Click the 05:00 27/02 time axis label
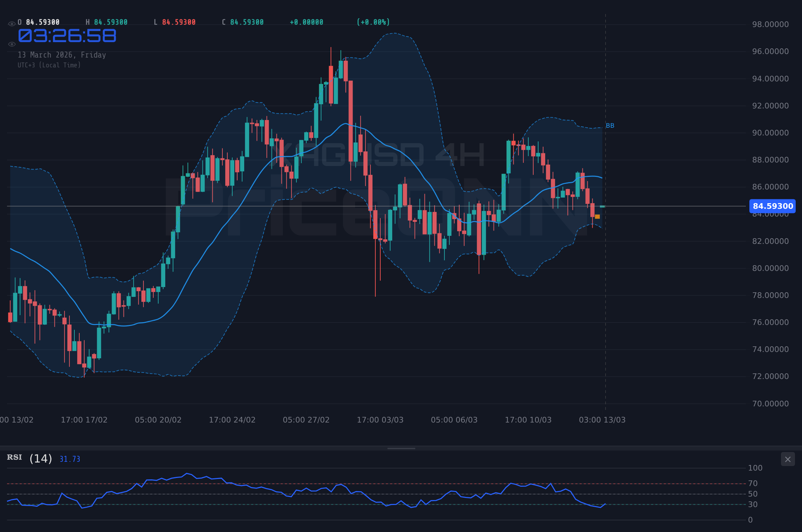This screenshot has width=802, height=532. (x=306, y=420)
